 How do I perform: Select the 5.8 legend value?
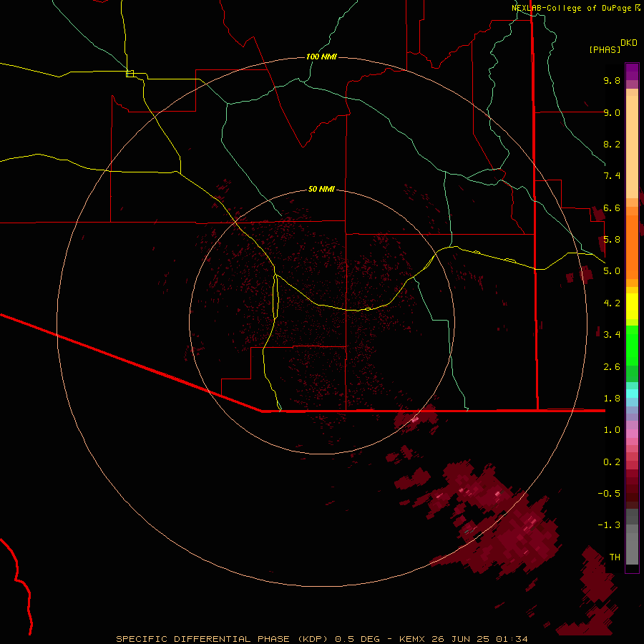[612, 240]
